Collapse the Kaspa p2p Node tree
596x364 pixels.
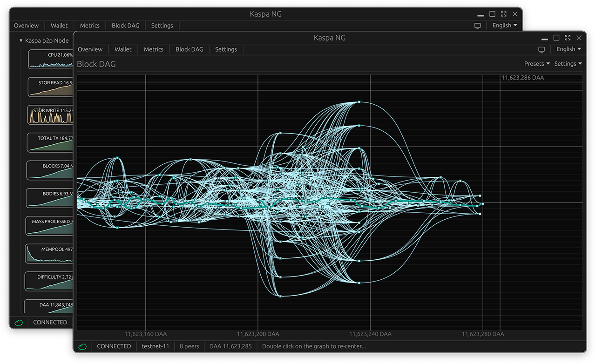(21, 40)
